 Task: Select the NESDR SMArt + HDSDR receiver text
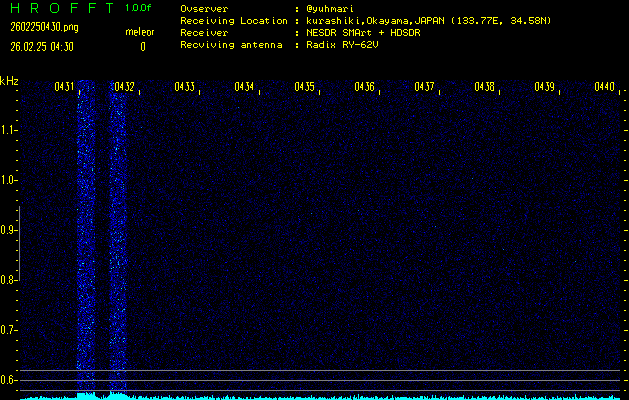point(366,33)
